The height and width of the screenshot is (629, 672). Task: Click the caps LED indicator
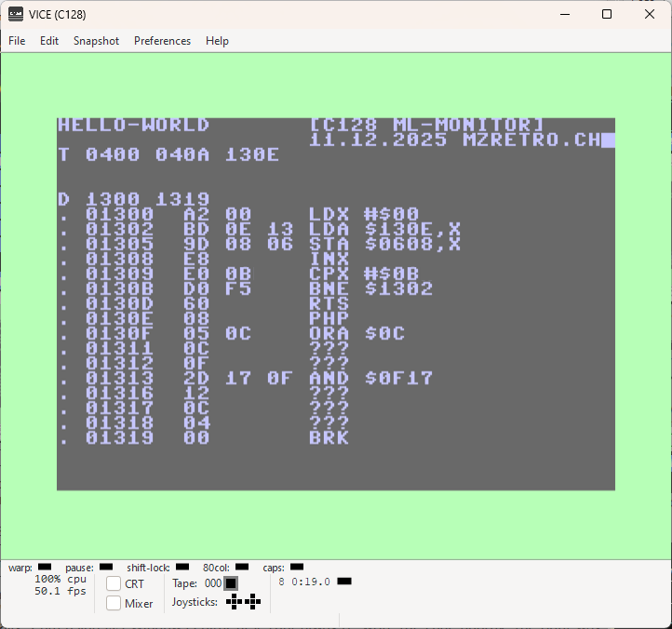[297, 567]
